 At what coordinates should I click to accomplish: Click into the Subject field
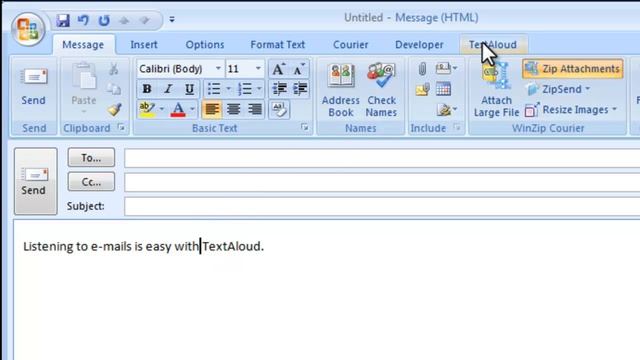tap(382, 206)
